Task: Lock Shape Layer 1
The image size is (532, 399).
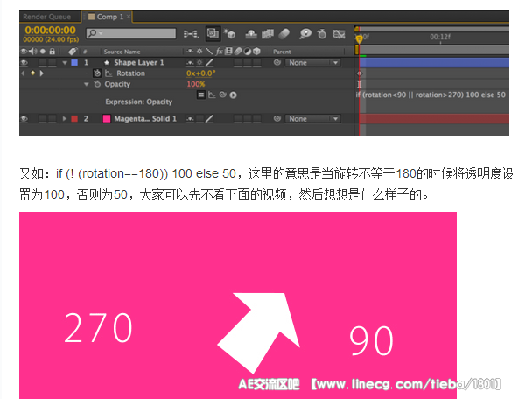Action: point(52,62)
